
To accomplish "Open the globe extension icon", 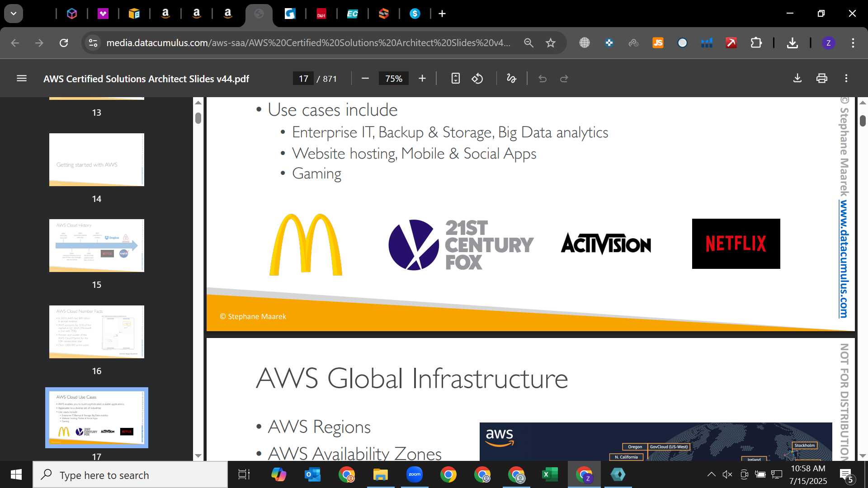I will tap(585, 43).
